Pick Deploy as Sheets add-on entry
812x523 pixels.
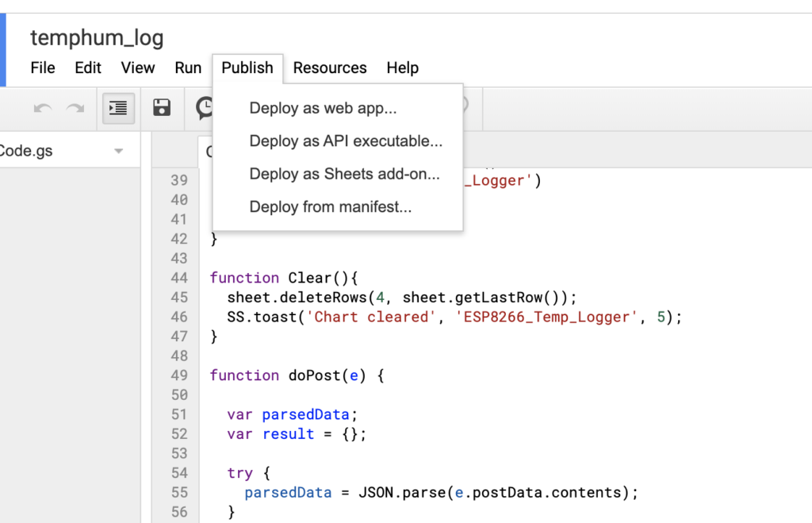pyautogui.click(x=344, y=174)
